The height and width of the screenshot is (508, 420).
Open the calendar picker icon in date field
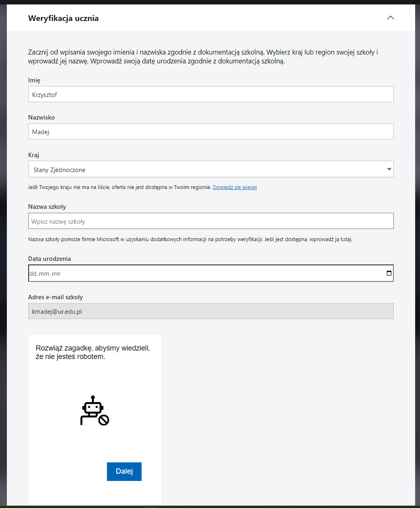[x=389, y=273]
